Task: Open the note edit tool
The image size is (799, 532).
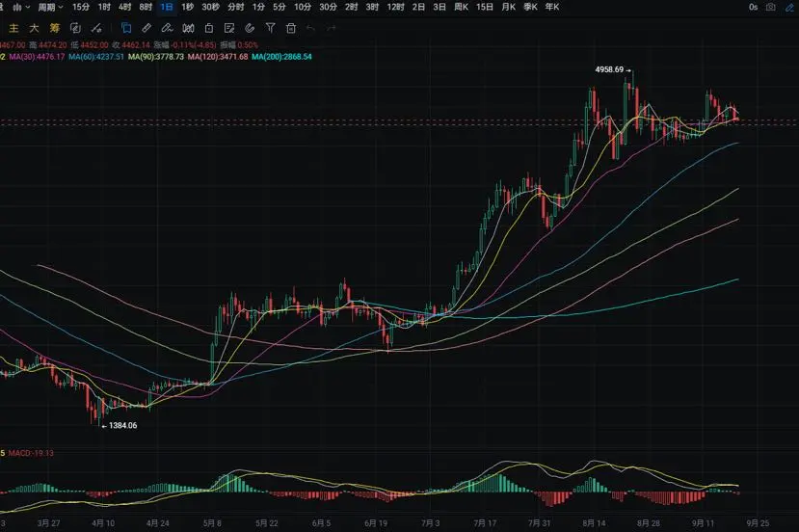Action: (229, 29)
